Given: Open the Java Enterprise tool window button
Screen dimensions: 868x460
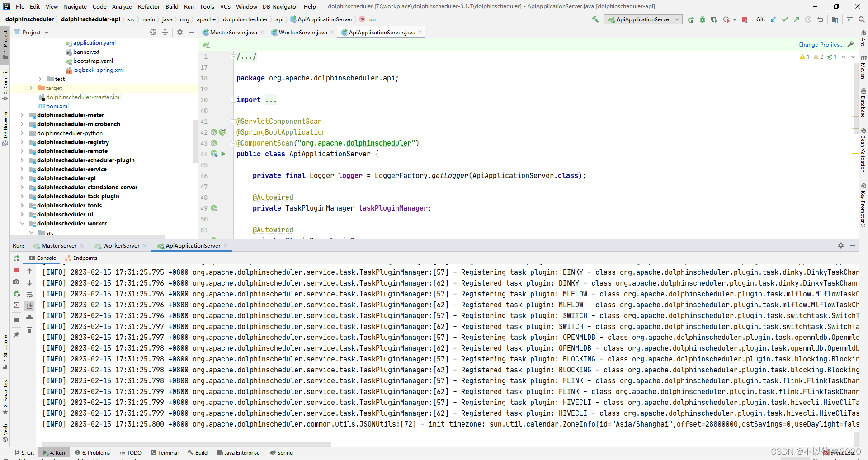Looking at the screenshot, I should [x=238, y=452].
